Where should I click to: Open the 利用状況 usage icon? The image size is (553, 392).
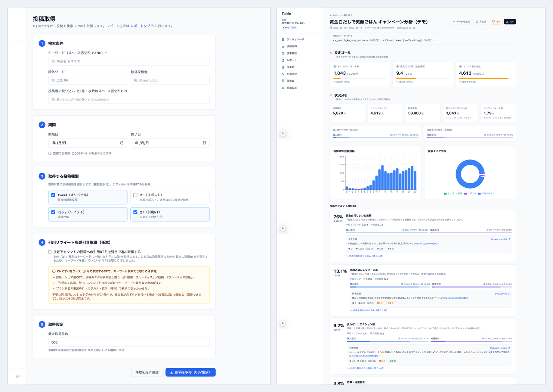(283, 74)
